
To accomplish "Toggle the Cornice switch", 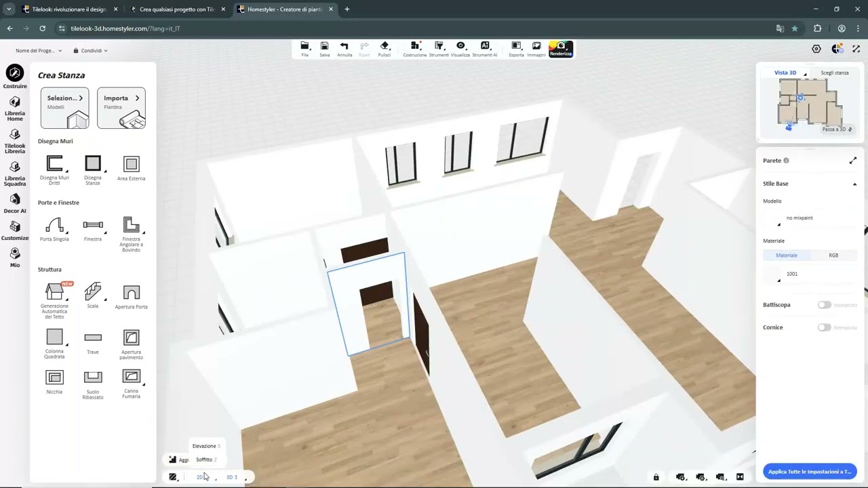I will point(824,327).
